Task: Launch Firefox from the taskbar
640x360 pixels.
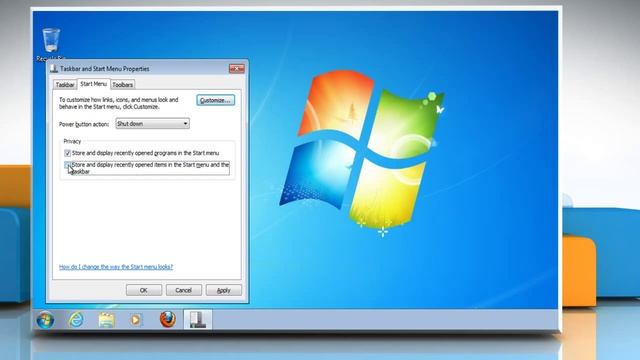Action: point(168,319)
